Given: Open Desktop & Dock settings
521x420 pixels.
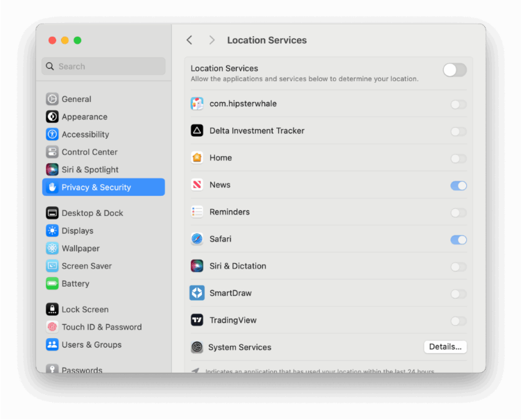Looking at the screenshot, I should [x=103, y=213].
